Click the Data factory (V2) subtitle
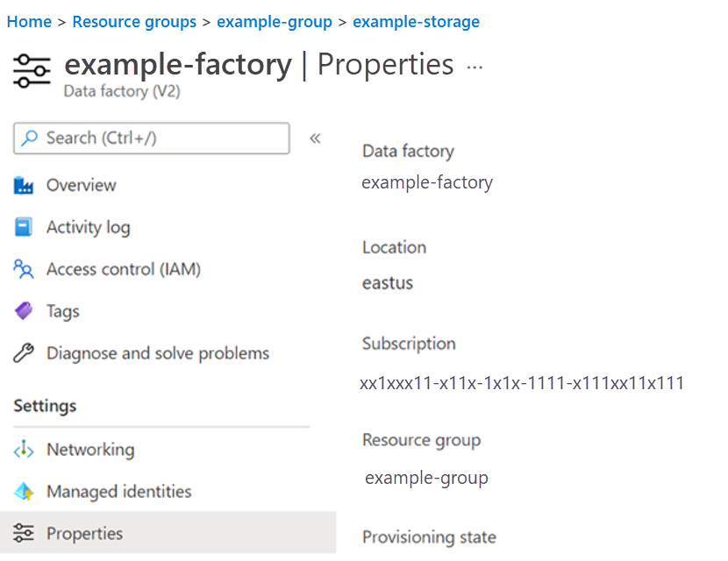The image size is (728, 561). 122,91
